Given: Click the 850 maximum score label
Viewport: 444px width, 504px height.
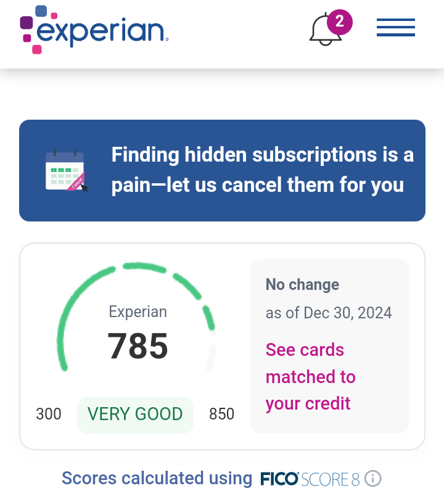Looking at the screenshot, I should [222, 414].
